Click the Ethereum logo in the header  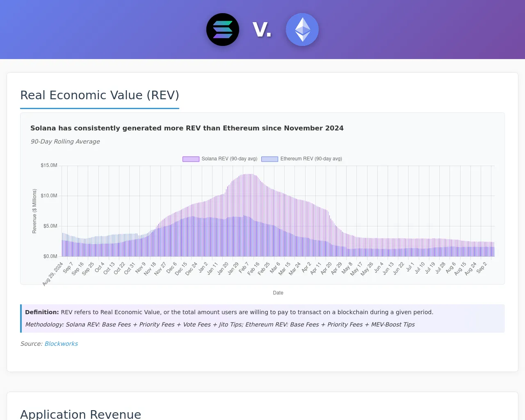[x=302, y=30]
